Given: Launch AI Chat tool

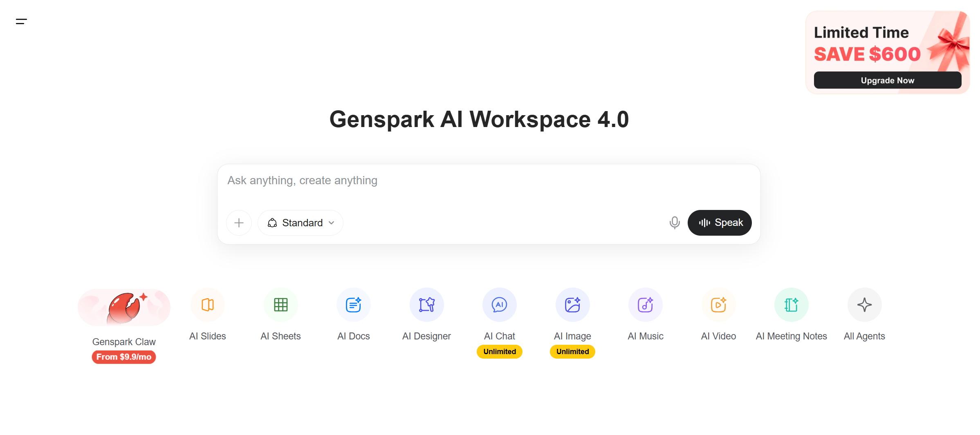Looking at the screenshot, I should coord(500,305).
